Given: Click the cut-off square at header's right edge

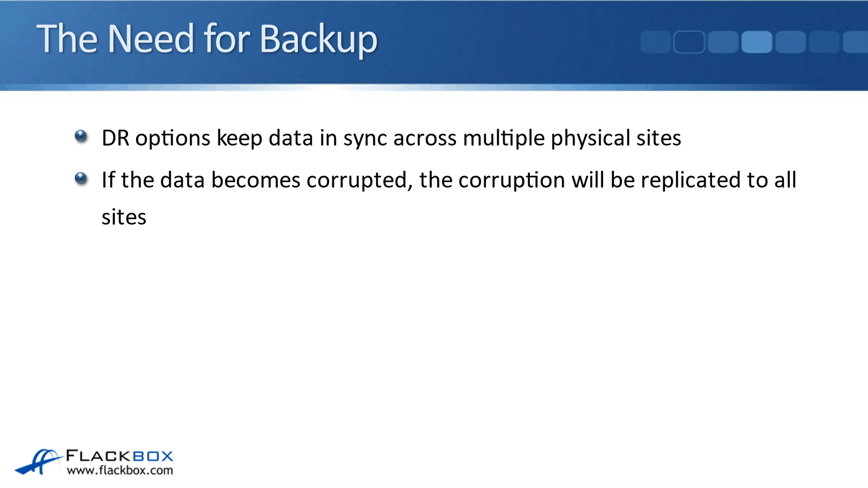Looking at the screenshot, I should (856, 42).
